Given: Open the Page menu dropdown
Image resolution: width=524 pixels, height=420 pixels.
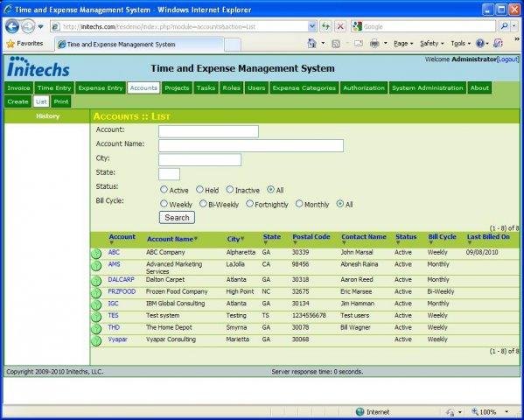Looking at the screenshot, I should (403, 44).
